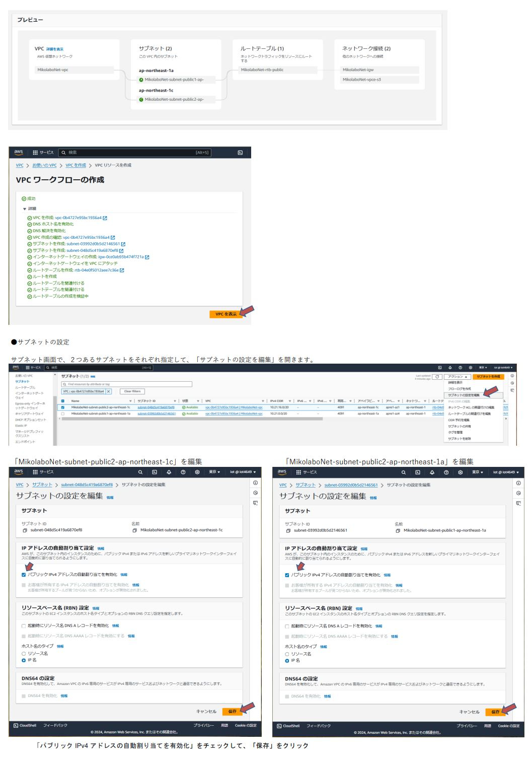Open notifications bell in public1-1a edit page
Viewport: 532px width, 758px height.
pyautogui.click(x=432, y=472)
